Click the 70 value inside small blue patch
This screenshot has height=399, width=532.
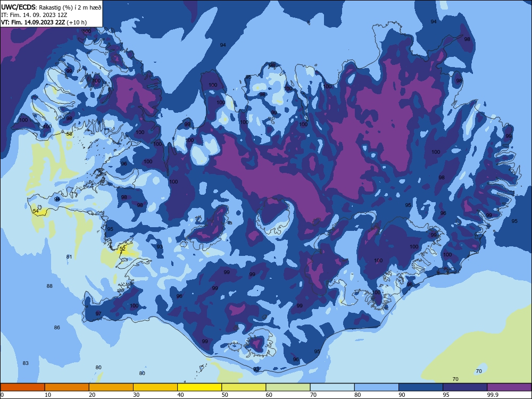(x=479, y=371)
